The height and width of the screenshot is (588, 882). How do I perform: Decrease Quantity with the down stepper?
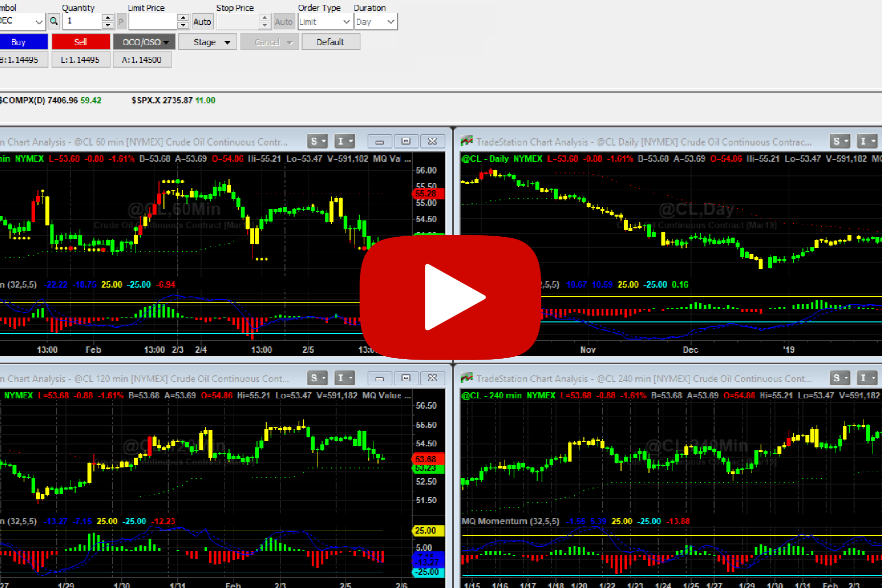click(x=108, y=25)
